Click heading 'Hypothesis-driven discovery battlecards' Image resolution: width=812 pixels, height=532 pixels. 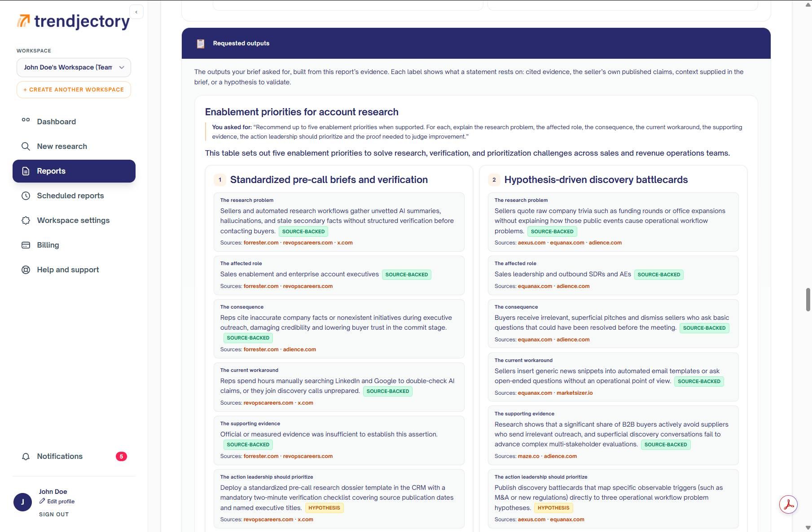(596, 180)
